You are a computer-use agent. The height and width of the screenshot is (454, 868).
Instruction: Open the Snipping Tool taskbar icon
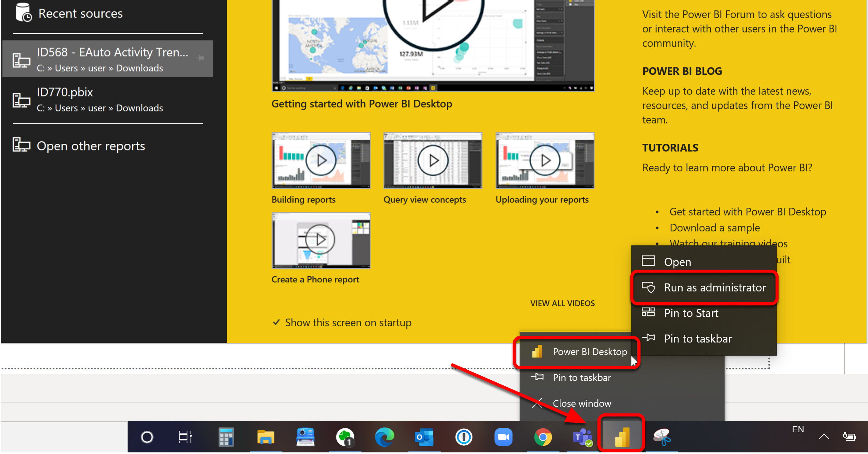point(662,437)
